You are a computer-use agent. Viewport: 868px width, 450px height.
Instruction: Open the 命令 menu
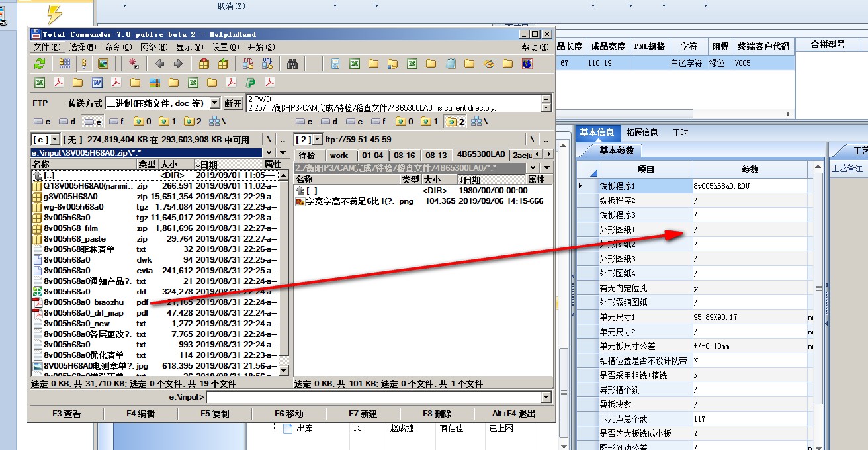(x=118, y=47)
